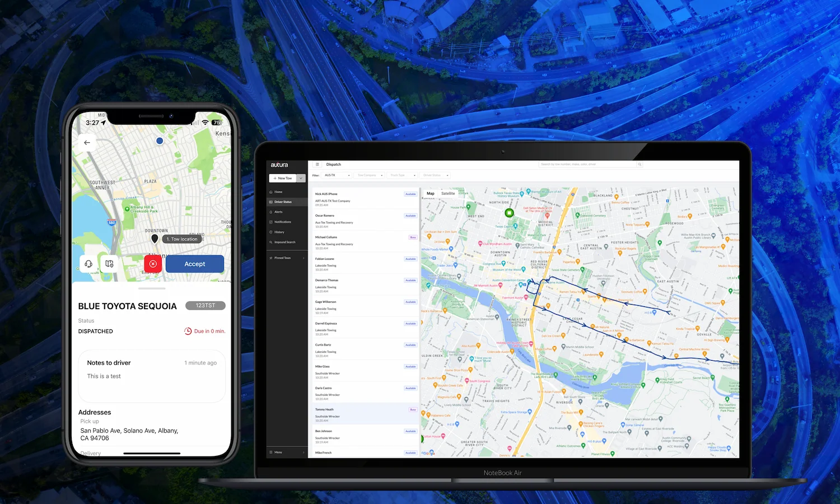Select driver Michael Collums
This screenshot has width=840, height=504.
(365, 242)
